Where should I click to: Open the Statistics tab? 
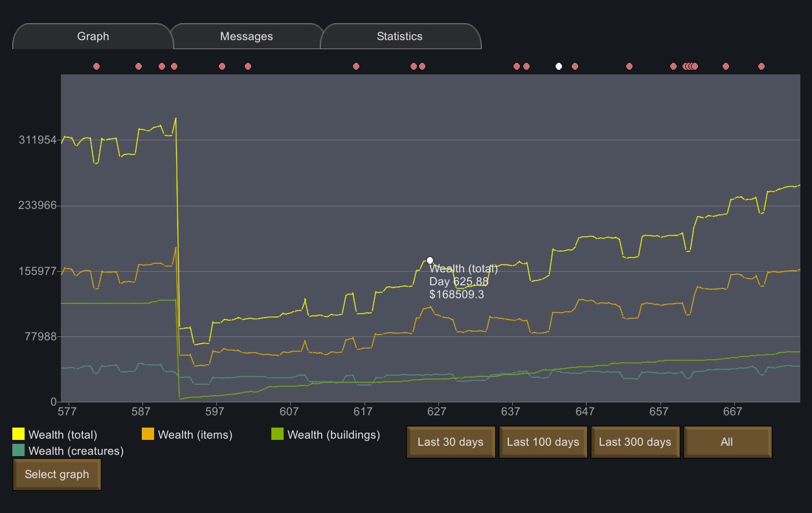400,36
